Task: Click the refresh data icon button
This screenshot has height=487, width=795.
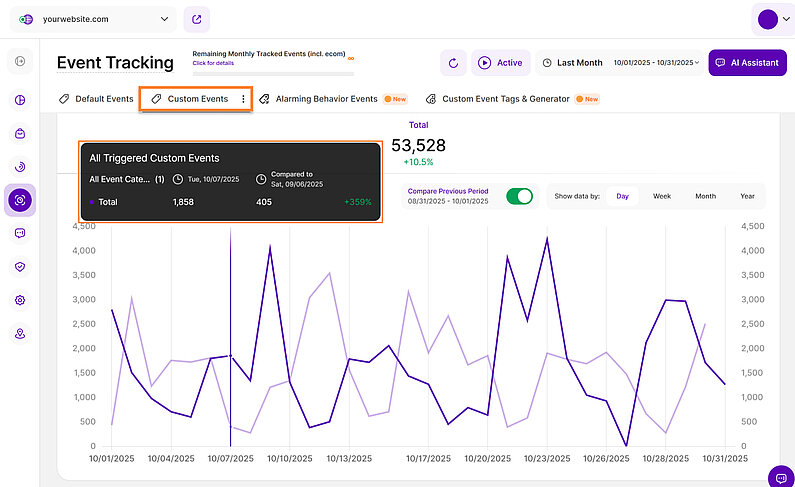Action: (x=453, y=63)
